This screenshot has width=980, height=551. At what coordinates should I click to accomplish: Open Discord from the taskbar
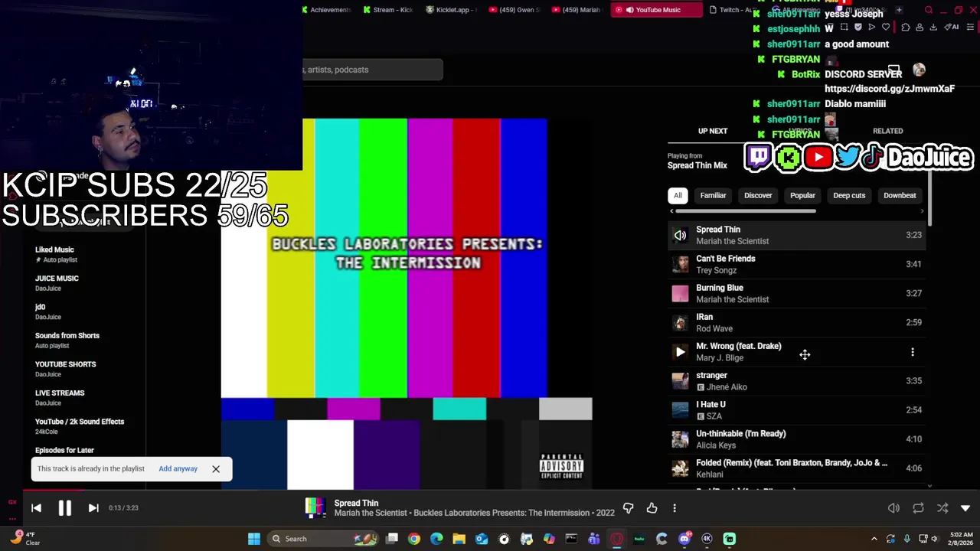point(684,539)
